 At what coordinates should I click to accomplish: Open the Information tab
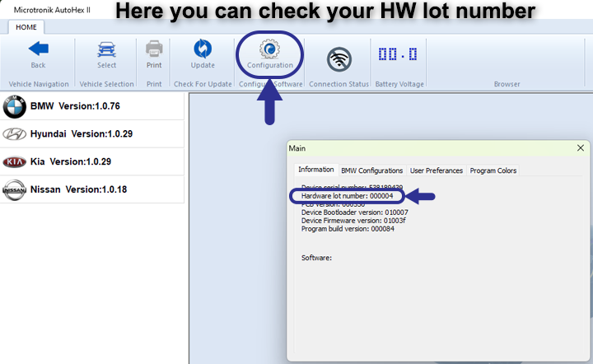click(315, 170)
